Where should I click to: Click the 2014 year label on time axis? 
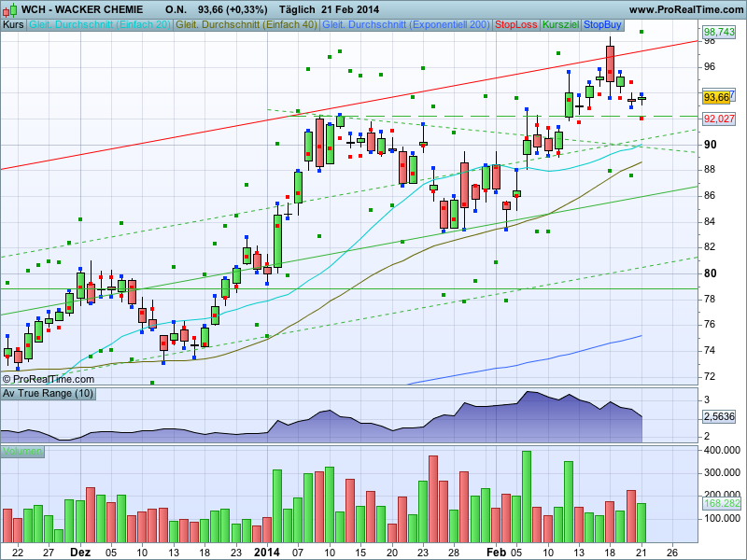click(x=267, y=553)
